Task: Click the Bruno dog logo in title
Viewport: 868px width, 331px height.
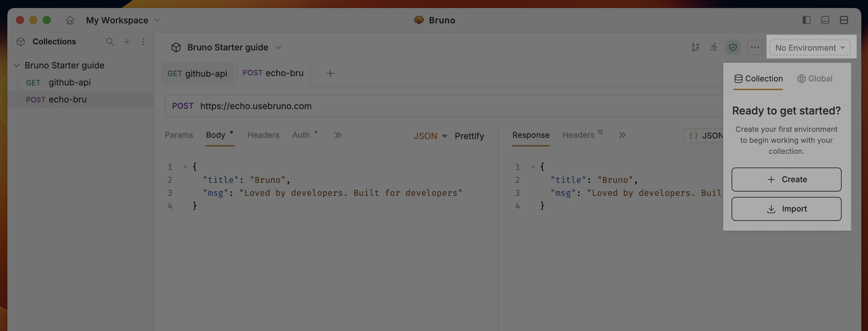Action: coord(419,20)
